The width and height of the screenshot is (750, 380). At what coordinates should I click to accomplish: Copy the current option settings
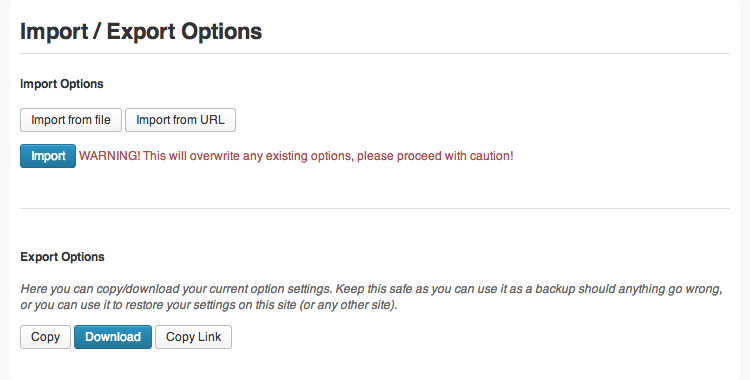click(x=45, y=337)
